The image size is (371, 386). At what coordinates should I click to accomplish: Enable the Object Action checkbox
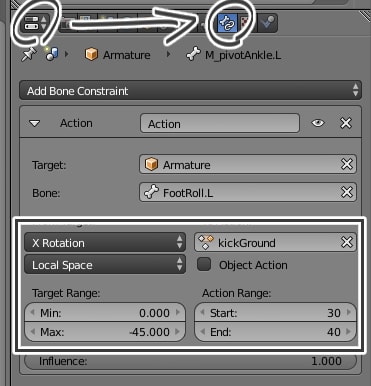tap(204, 264)
